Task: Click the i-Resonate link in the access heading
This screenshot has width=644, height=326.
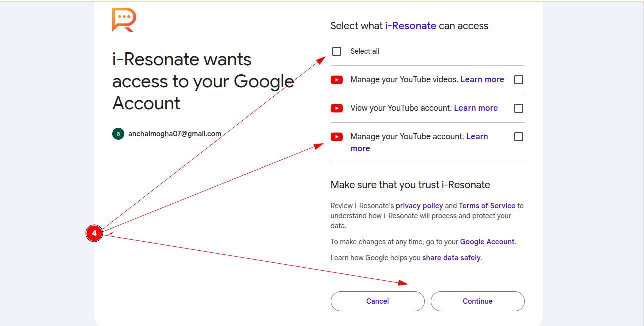Action: [x=410, y=26]
